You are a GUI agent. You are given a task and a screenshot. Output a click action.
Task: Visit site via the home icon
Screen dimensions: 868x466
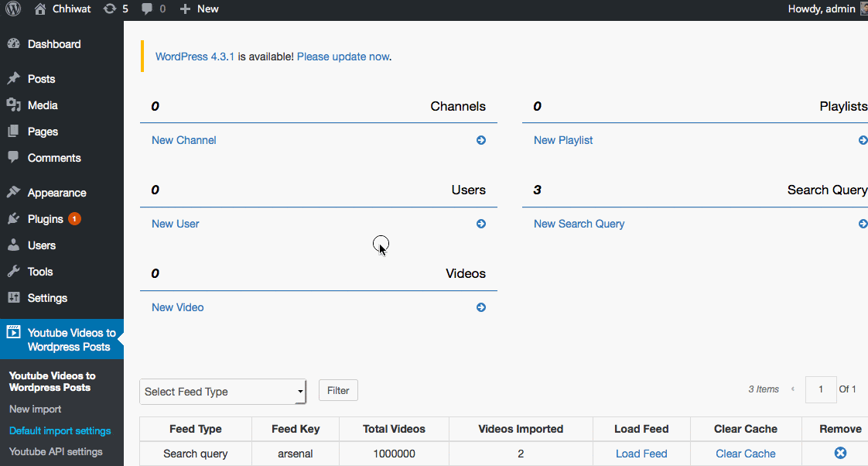click(x=40, y=9)
